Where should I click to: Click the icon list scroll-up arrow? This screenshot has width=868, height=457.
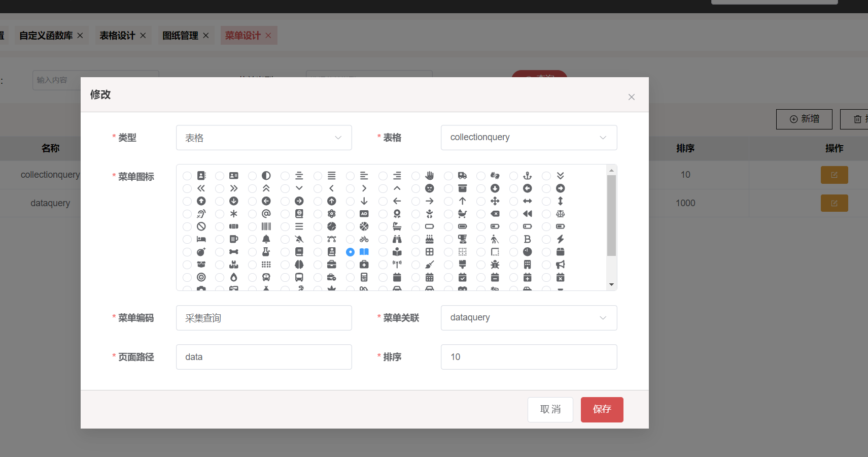point(611,170)
